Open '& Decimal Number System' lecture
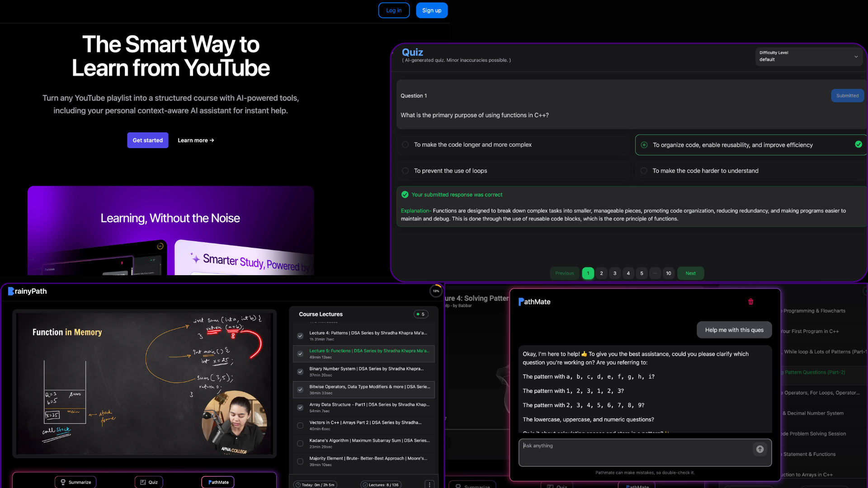The width and height of the screenshot is (868, 488). point(813,413)
